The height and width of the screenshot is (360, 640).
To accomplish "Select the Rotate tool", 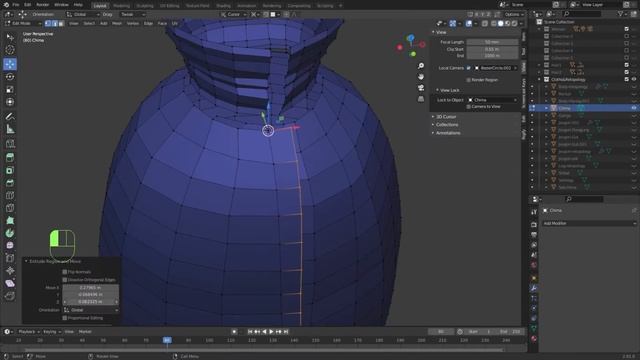I will tap(10, 76).
